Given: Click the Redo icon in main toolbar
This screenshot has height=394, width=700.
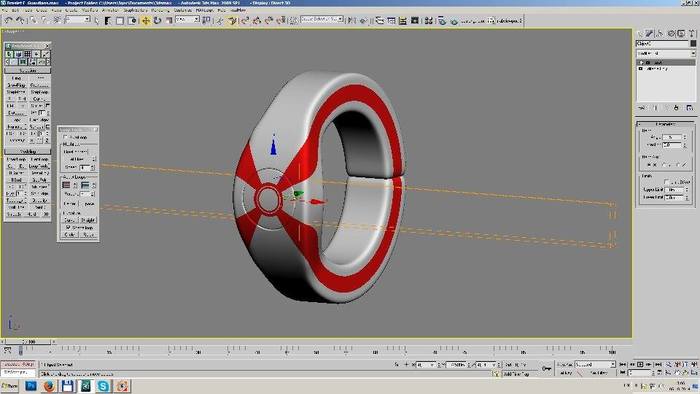Looking at the screenshot, I should (x=20, y=20).
